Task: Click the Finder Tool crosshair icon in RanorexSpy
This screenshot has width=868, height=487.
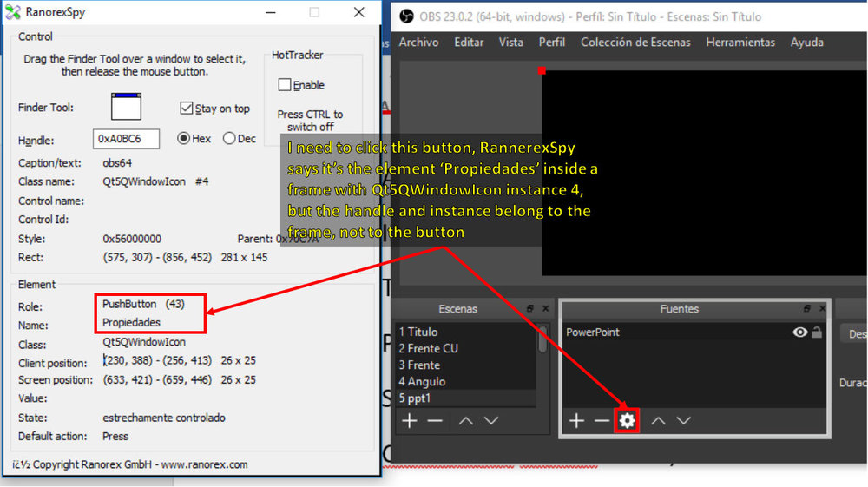Action: [x=126, y=106]
